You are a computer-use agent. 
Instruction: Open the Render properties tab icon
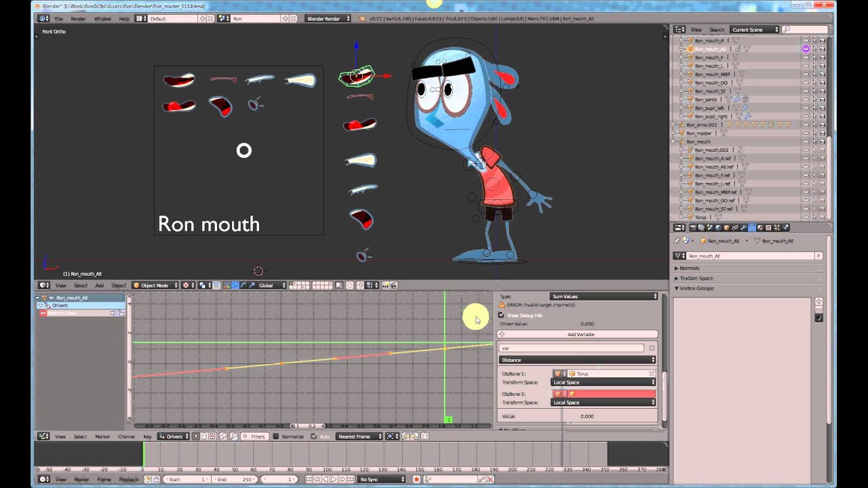694,228
